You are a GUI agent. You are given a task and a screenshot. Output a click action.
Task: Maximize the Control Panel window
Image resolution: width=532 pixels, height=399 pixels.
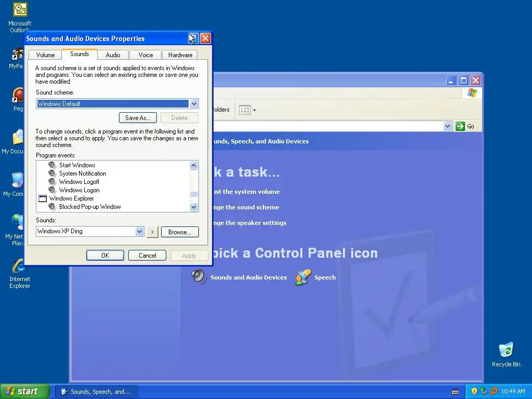(x=463, y=81)
